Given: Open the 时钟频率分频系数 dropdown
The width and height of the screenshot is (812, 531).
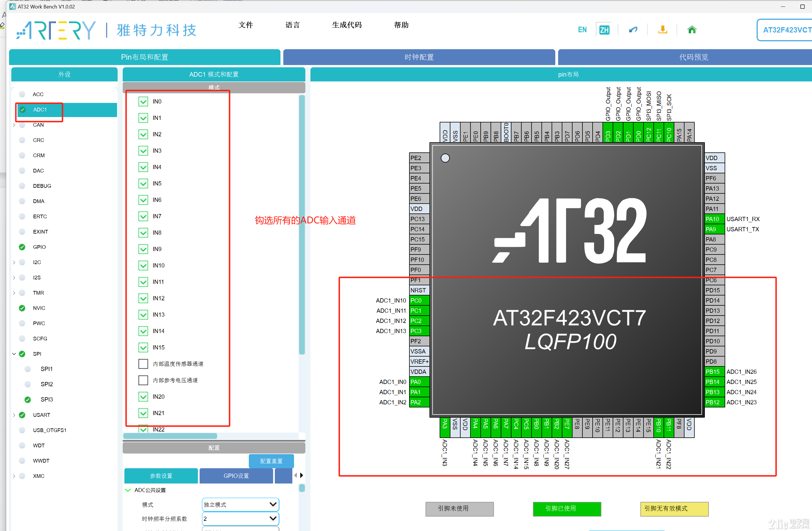Looking at the screenshot, I should (x=241, y=519).
